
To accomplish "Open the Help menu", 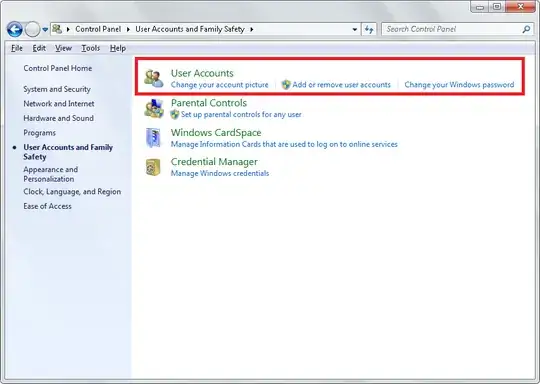I will point(118,48).
